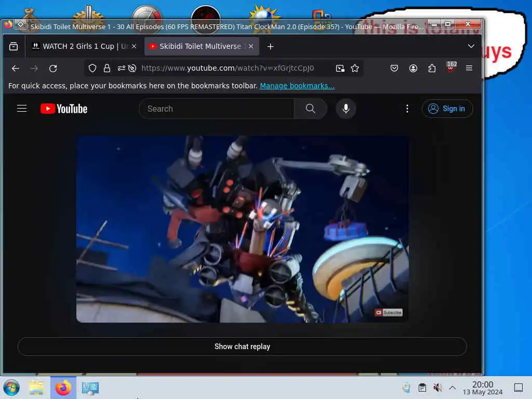This screenshot has height=399, width=532.
Task: Close the WATCH 2 Girls 1 Cup tab
Action: [x=134, y=46]
